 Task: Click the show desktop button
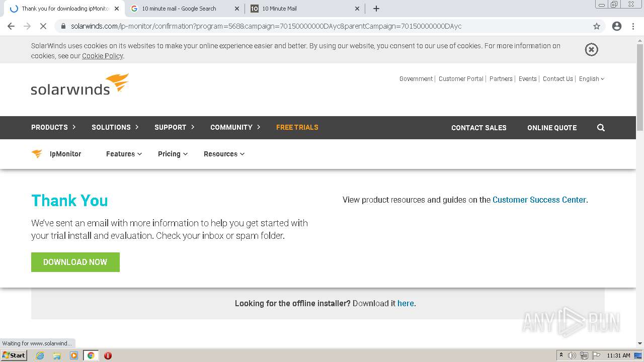(638, 355)
